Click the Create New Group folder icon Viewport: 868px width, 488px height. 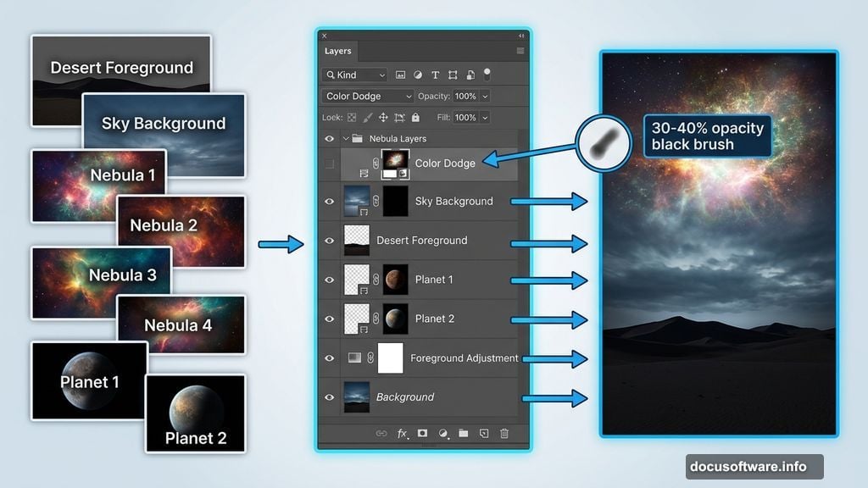464,434
